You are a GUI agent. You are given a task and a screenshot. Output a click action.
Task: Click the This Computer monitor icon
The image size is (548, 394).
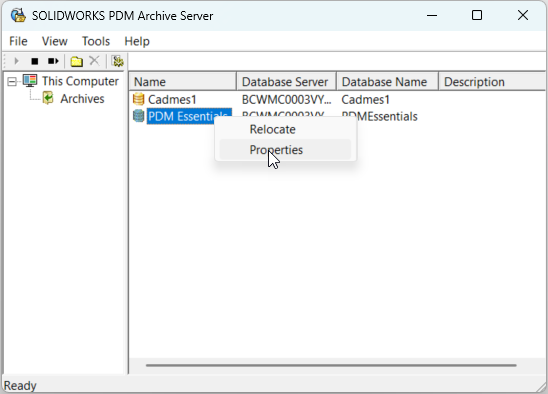click(30, 81)
